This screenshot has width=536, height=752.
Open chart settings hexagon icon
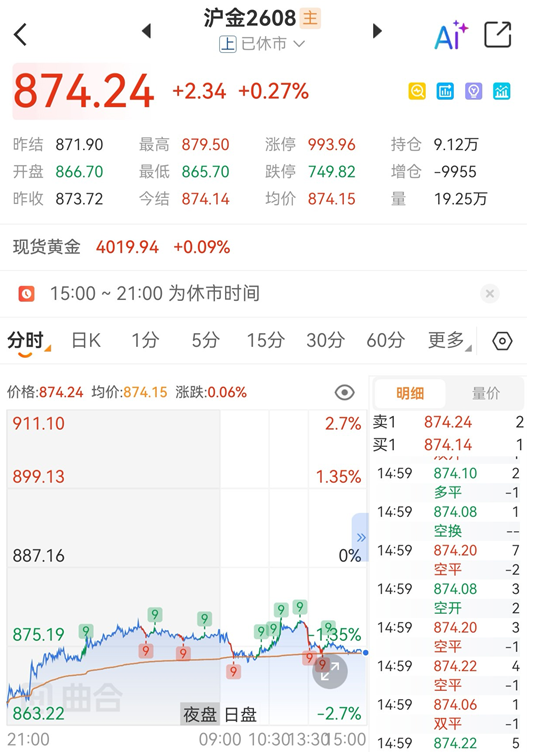[502, 341]
